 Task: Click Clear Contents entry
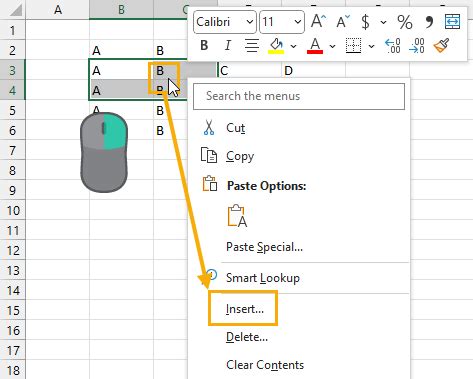265,365
